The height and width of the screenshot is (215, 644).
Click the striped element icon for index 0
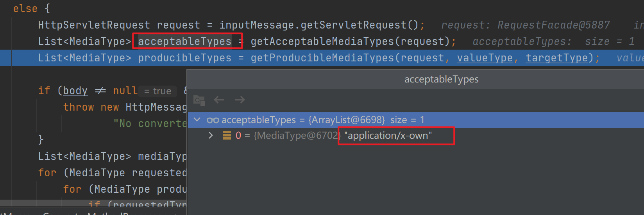pos(227,136)
